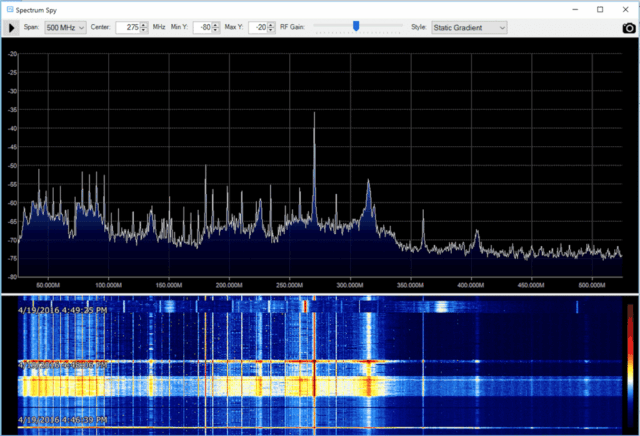Screen dimensions: 640x436
Task: Focus the Center frequency input field
Action: [x=128, y=28]
